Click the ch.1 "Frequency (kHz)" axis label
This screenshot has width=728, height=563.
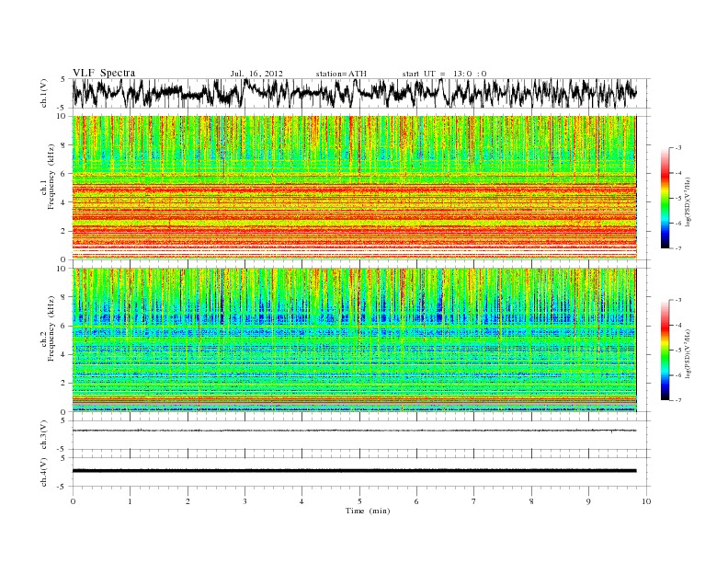click(51, 177)
